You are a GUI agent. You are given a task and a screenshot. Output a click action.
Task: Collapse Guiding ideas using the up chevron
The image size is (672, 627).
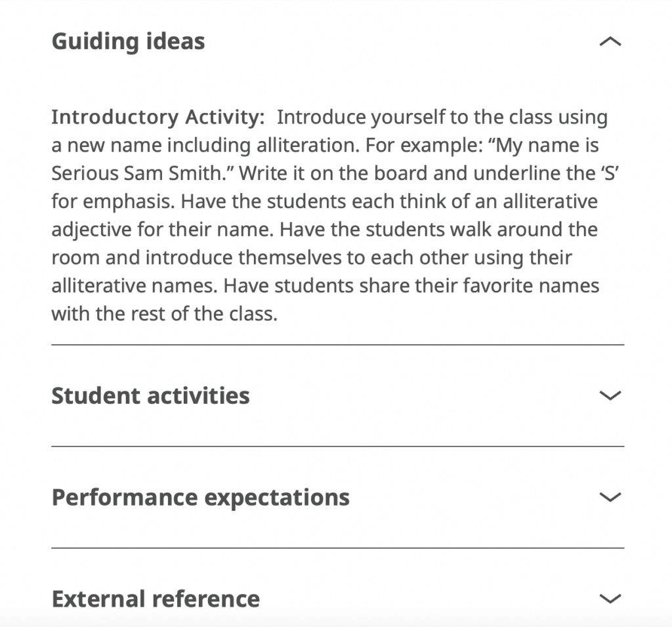tap(610, 41)
